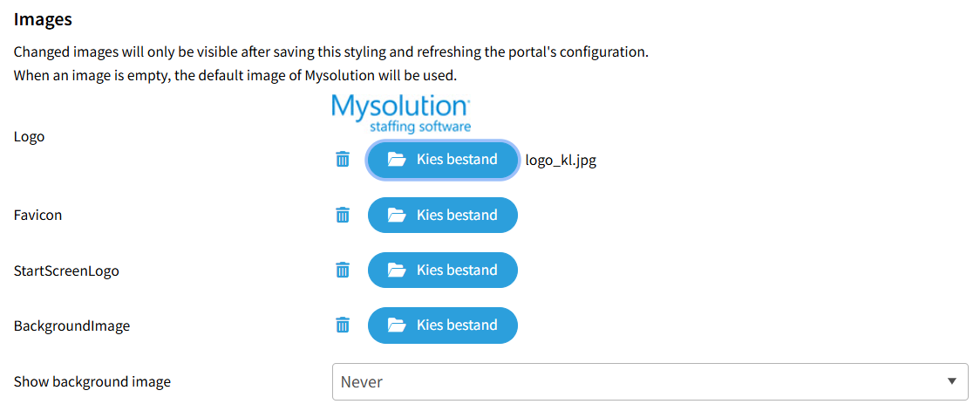Screen dimensions: 980x411
Task: Click folder icon in Logo's Kies bestand button
Action: (397, 160)
